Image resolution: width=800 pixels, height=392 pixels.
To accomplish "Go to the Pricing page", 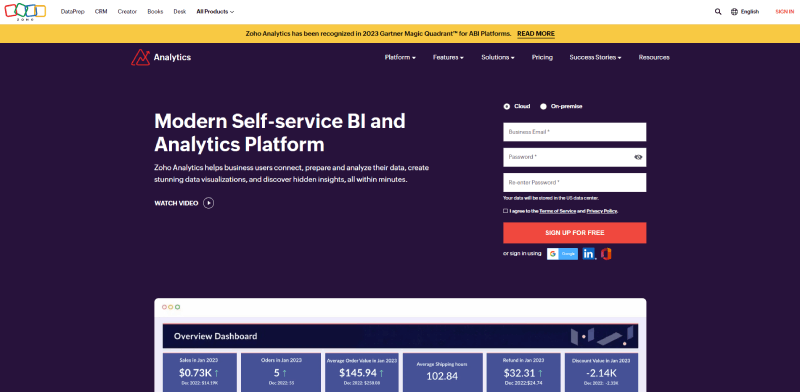I will pyautogui.click(x=542, y=57).
